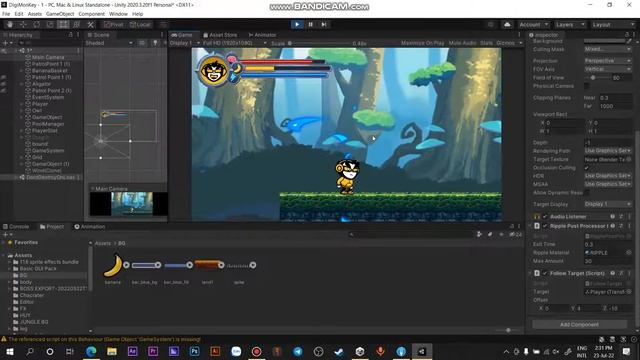Open Photoshop from the taskbar

click(x=194, y=351)
